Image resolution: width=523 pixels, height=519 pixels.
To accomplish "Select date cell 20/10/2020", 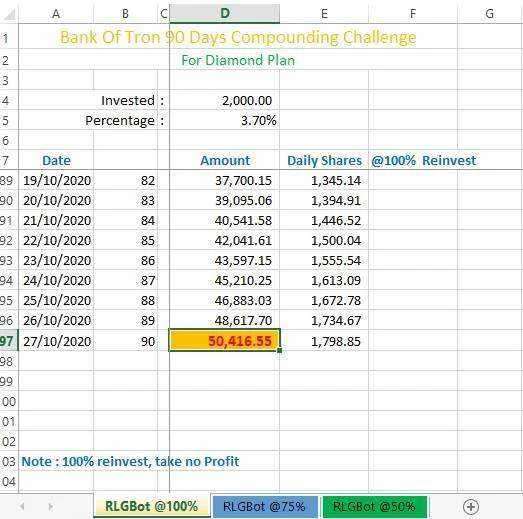I will pos(56,200).
